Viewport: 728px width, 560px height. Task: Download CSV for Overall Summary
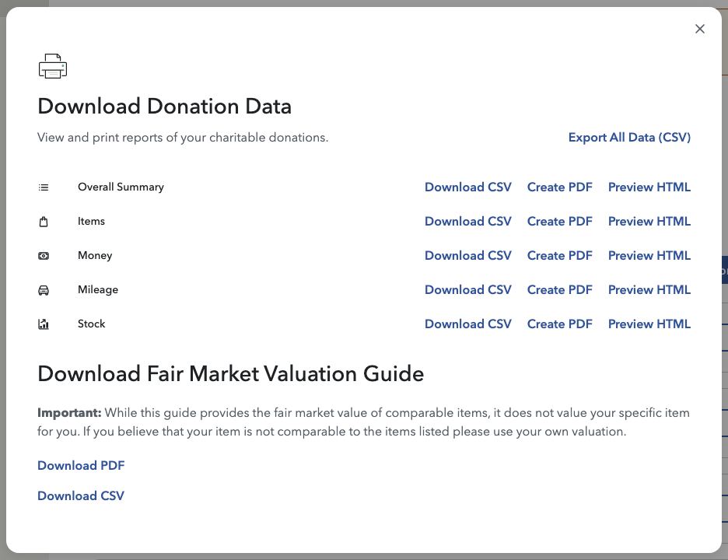coord(468,187)
